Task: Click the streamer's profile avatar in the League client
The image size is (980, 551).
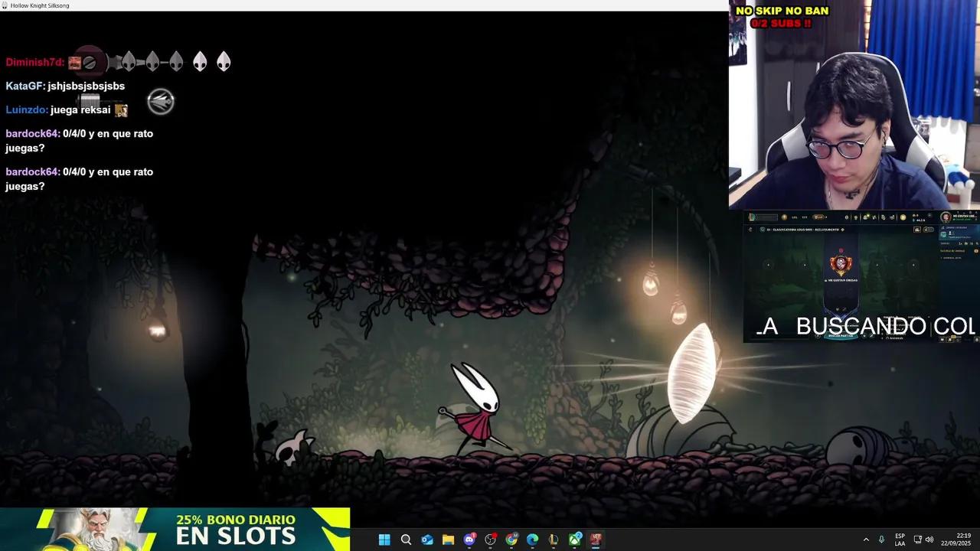Action: [946, 217]
